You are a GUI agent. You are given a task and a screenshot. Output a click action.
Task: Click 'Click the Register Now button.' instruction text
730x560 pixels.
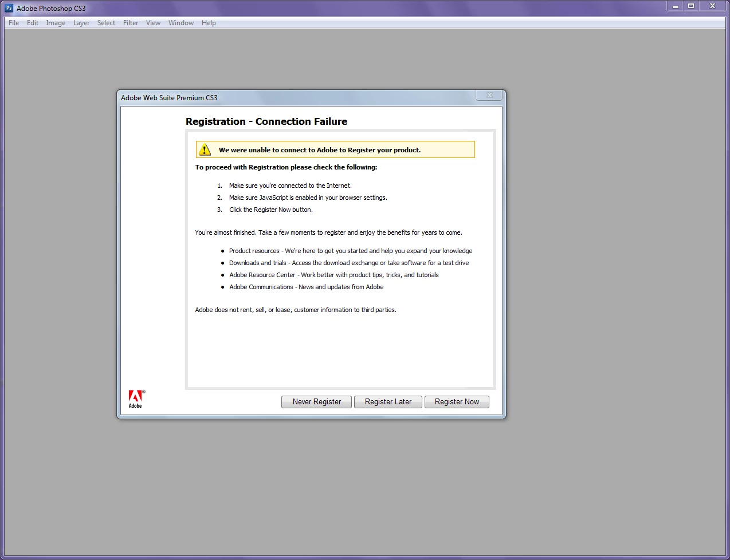click(x=271, y=210)
